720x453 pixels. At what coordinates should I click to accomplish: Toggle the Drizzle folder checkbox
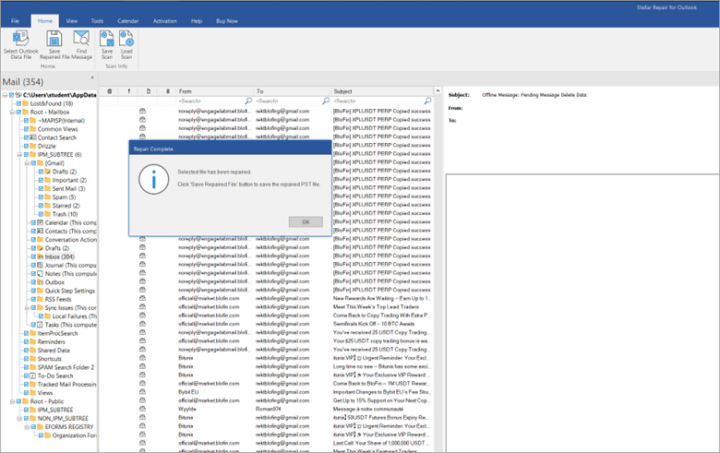[x=26, y=146]
